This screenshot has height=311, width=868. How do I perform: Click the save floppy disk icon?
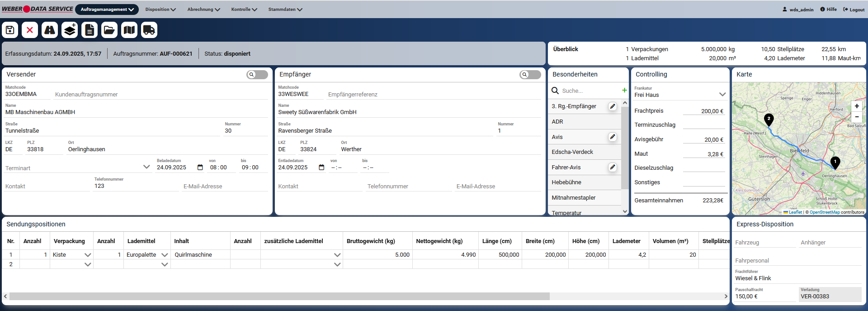[10, 30]
